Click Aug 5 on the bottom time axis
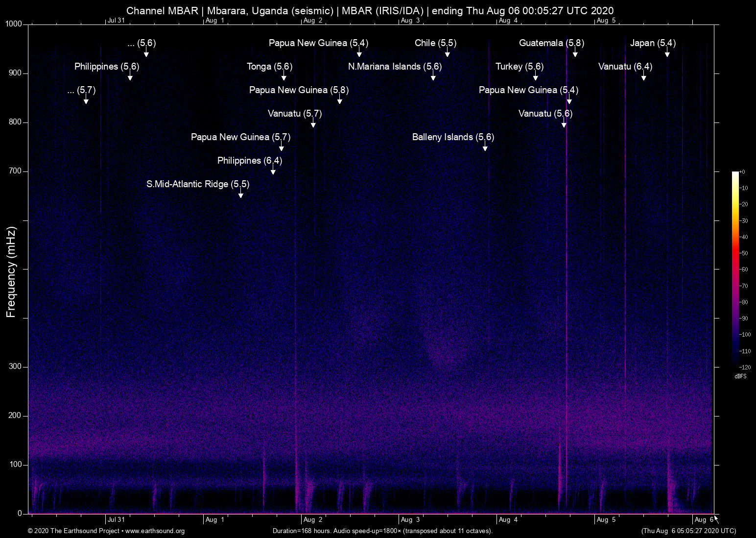 [x=606, y=520]
